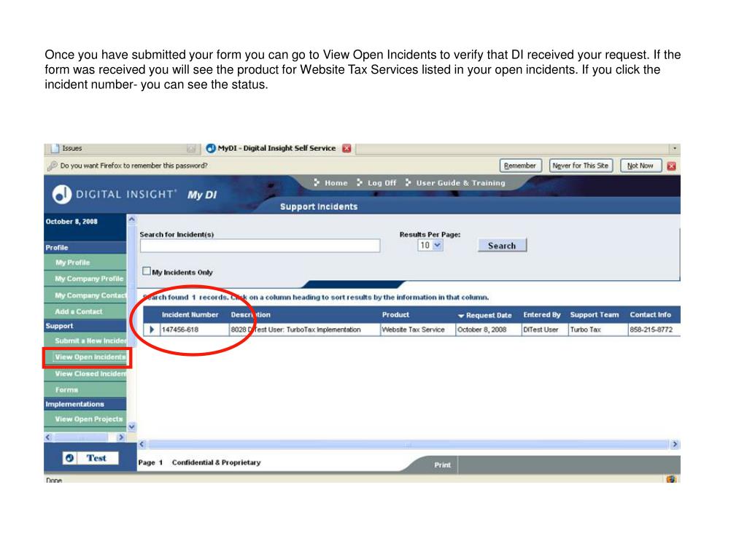Sort by Incident Number column

pos(190,315)
